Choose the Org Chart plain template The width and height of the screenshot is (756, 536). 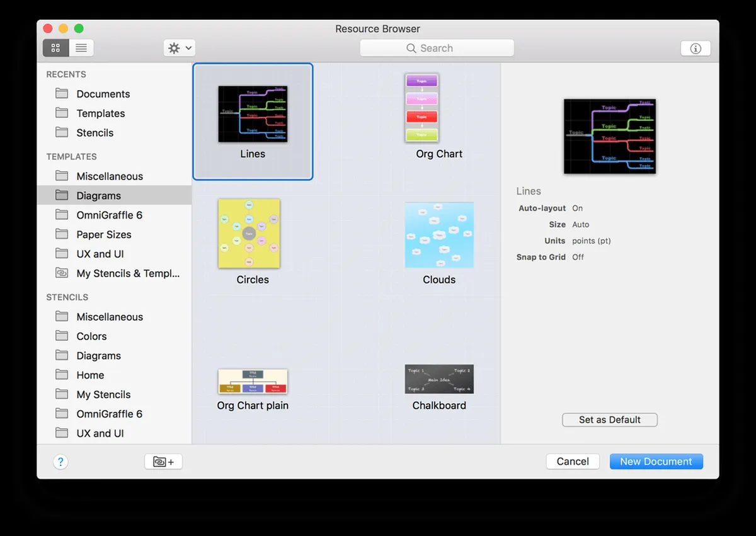pyautogui.click(x=253, y=381)
